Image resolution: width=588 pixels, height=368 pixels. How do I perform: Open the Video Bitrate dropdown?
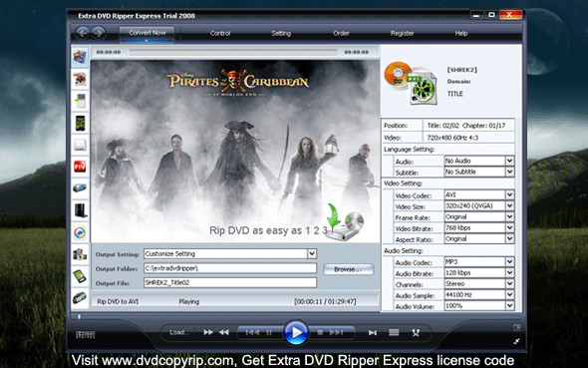pos(509,227)
